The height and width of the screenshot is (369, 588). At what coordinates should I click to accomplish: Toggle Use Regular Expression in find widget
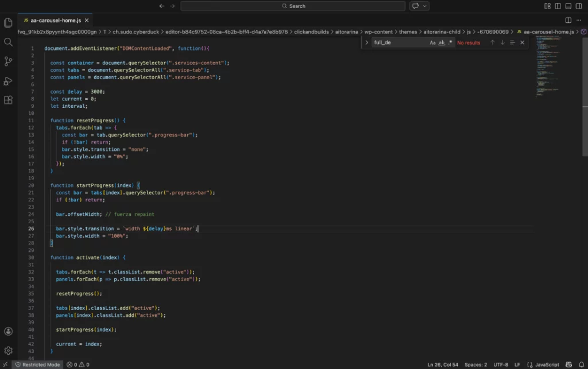click(451, 42)
